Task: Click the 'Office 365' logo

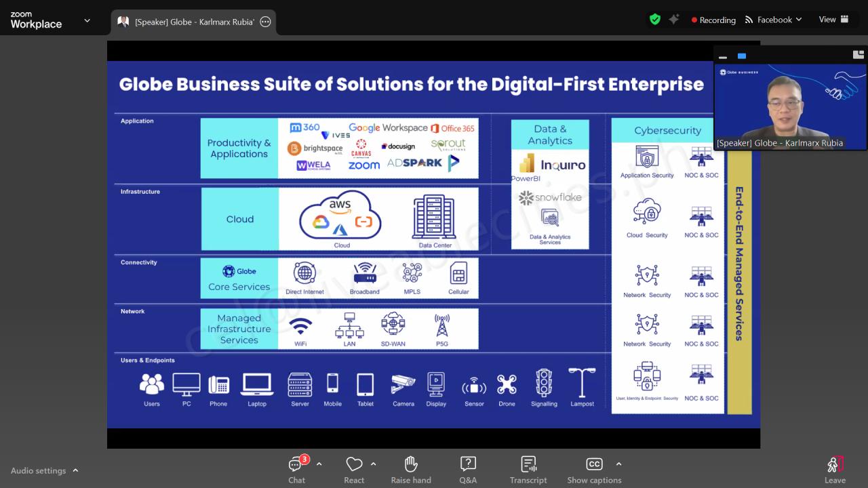Action: tap(453, 128)
